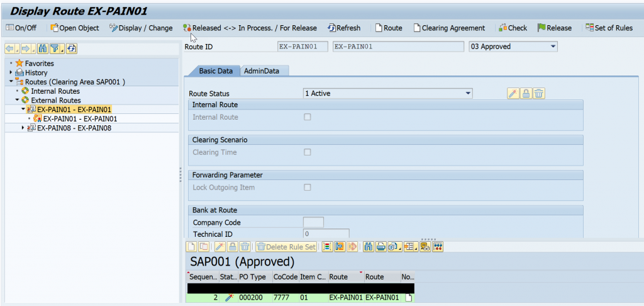Click the colored lines details icon in the rule toolbar
Screen dimensions: 644x306
coord(327,246)
